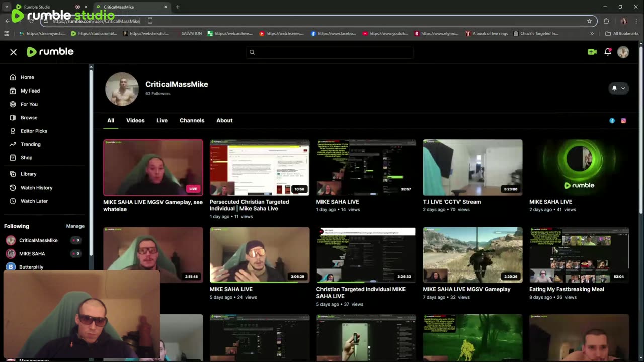Viewport: 644px width, 362px height.
Task: Open All Bookmarks folder
Action: (x=622, y=34)
